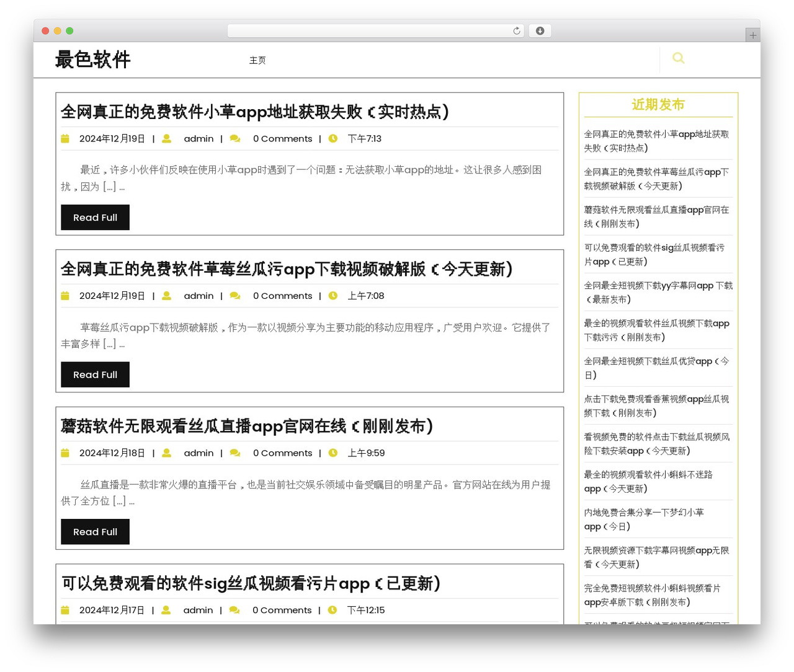The height and width of the screenshot is (672, 794).
Task: Click 0 Comments in 草莓丝瓜污app post
Action: tap(282, 296)
